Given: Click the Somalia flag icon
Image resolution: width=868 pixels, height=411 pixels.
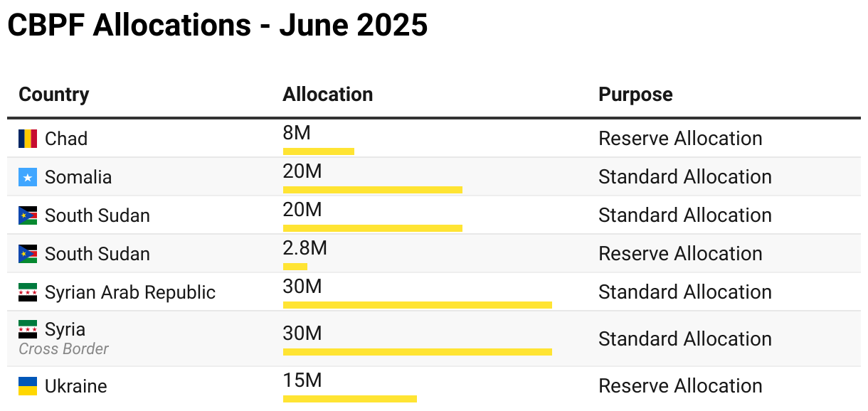Looking at the screenshot, I should pyautogui.click(x=28, y=177).
